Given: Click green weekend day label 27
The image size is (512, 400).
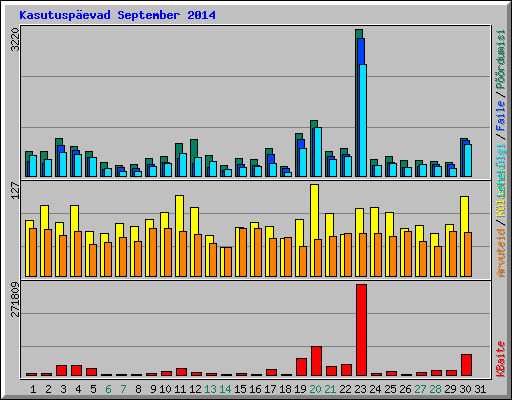Looking at the screenshot, I should (420, 389).
